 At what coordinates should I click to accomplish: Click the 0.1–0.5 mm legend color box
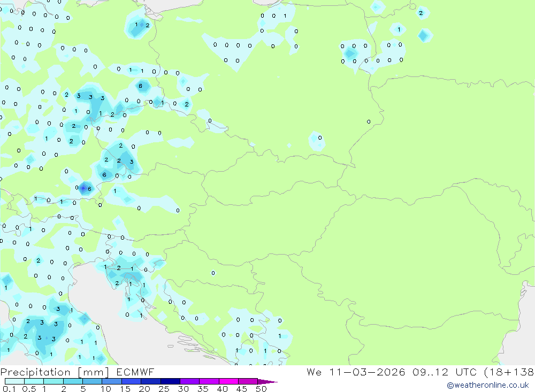coord(14,381)
